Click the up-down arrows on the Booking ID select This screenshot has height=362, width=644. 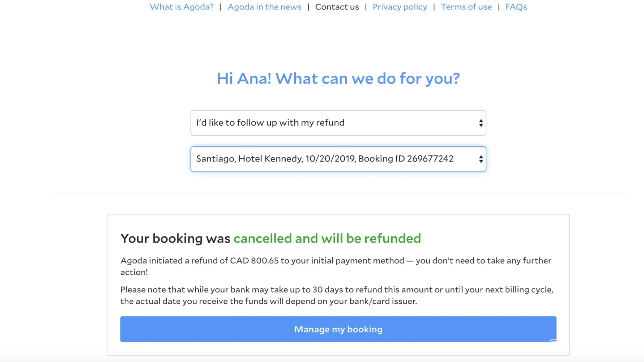tap(481, 159)
